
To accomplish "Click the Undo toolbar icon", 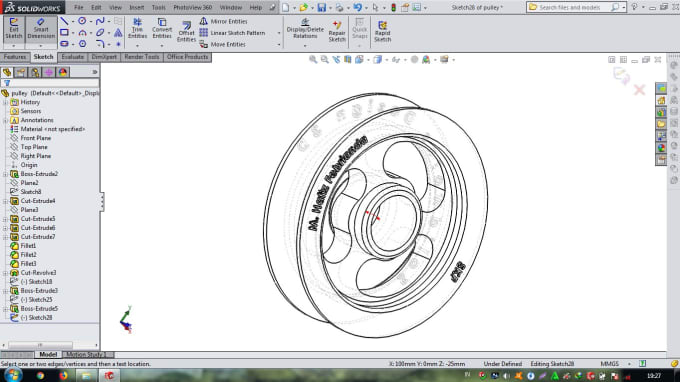I will [357, 7].
